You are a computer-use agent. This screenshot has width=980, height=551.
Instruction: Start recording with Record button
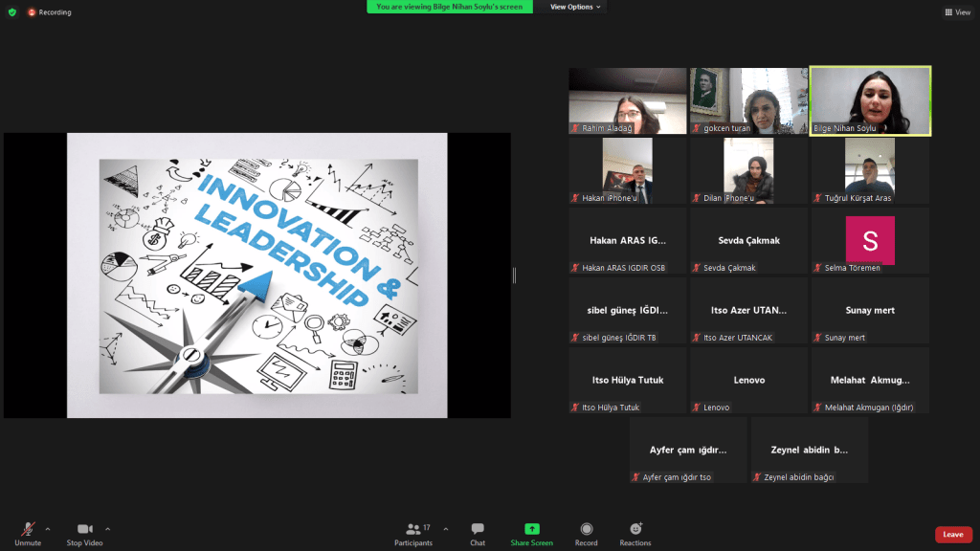click(586, 531)
